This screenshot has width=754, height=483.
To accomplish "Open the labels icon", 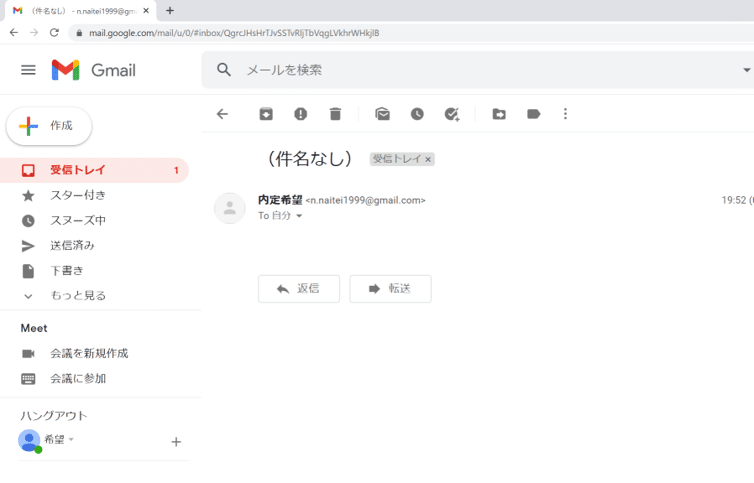I will coord(534,114).
